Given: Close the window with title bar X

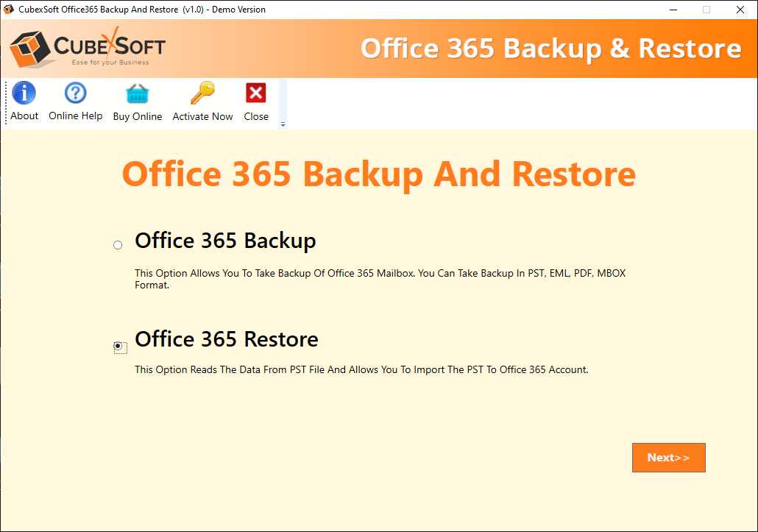Looking at the screenshot, I should [x=740, y=10].
